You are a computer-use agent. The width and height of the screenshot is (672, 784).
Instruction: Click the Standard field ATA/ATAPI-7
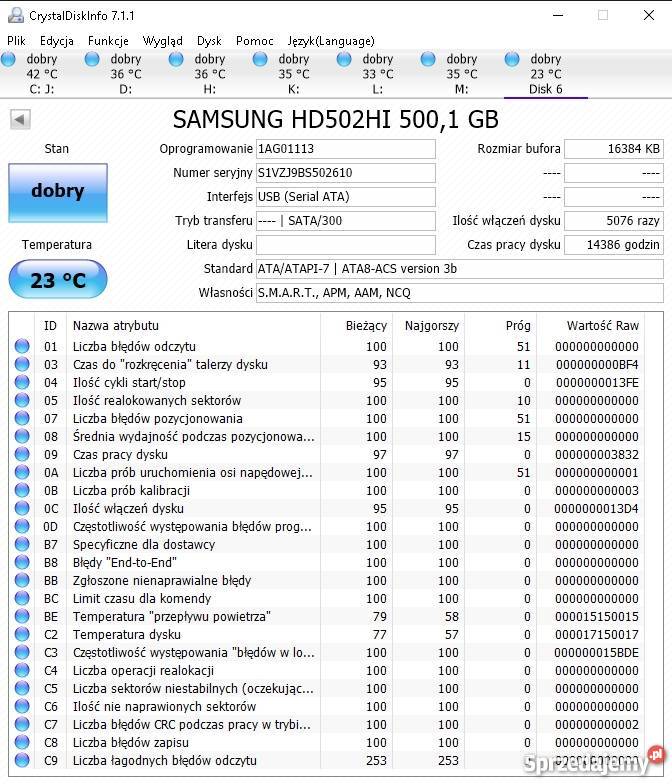pyautogui.click(x=460, y=269)
